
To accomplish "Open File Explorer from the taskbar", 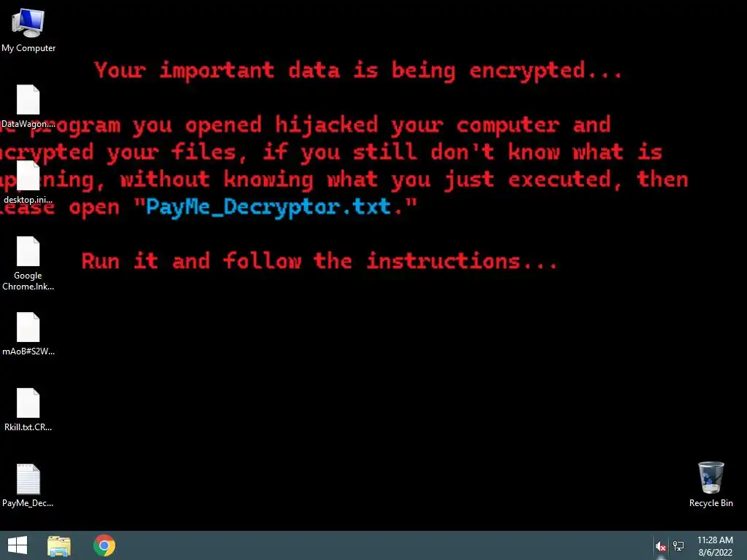I will click(x=59, y=545).
